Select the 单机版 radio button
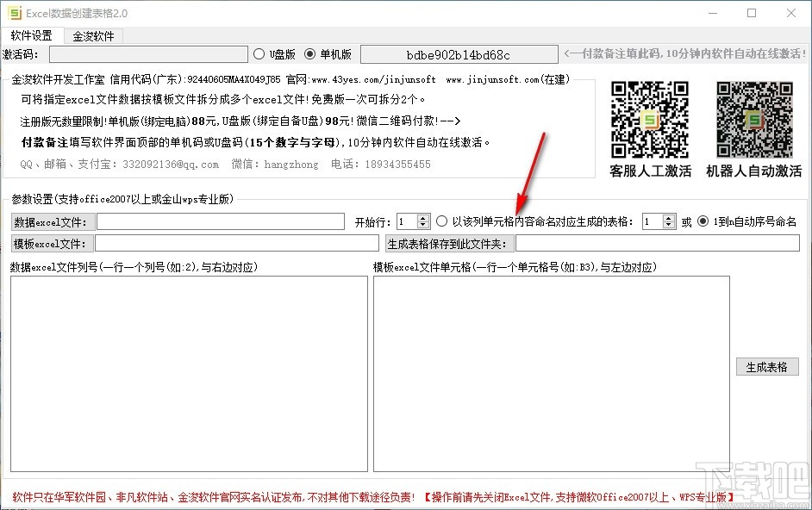Viewport: 812px width, 510px height. coord(308,53)
